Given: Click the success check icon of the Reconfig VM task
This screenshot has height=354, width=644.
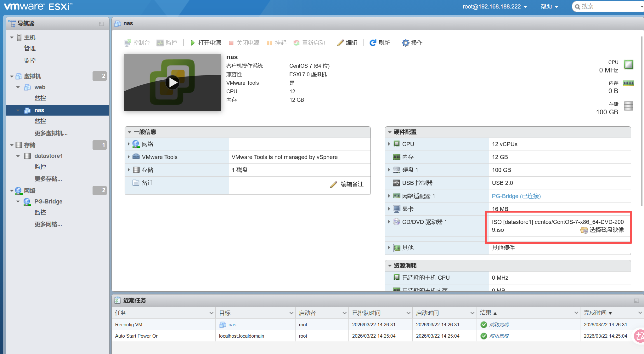Looking at the screenshot, I should (484, 325).
